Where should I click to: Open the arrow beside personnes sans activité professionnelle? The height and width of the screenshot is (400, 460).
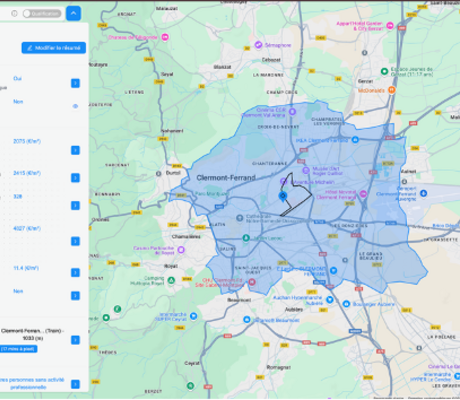coord(75,384)
